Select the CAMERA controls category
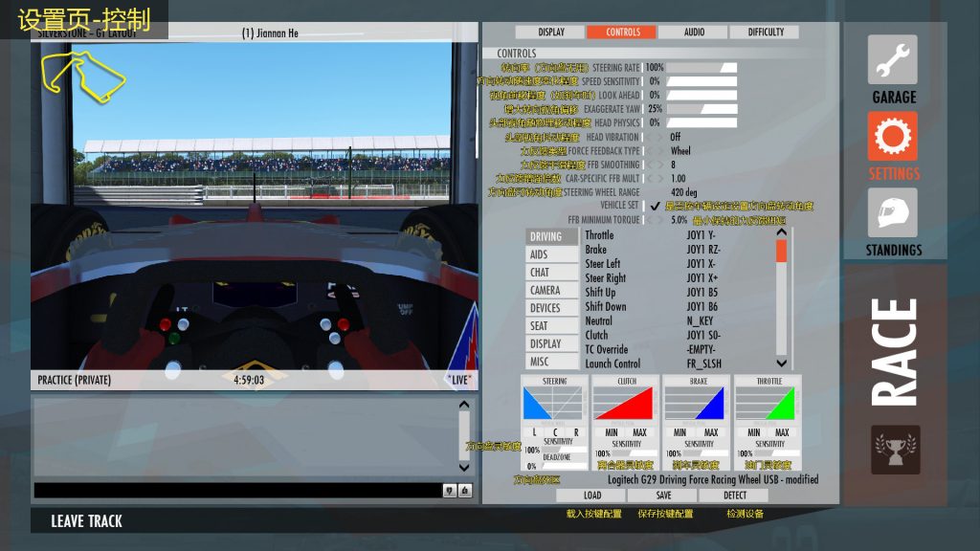Screen dimensions: 980x551 (552, 290)
